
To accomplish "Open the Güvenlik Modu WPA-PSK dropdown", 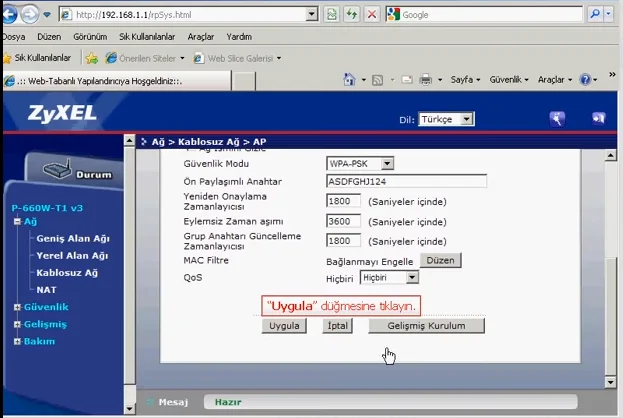I will click(360, 163).
